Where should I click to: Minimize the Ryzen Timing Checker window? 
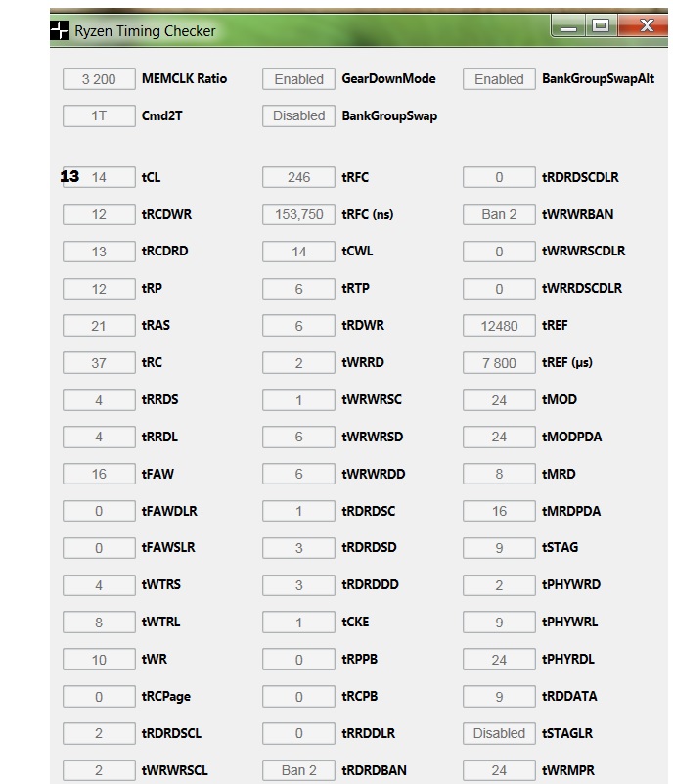tap(569, 27)
